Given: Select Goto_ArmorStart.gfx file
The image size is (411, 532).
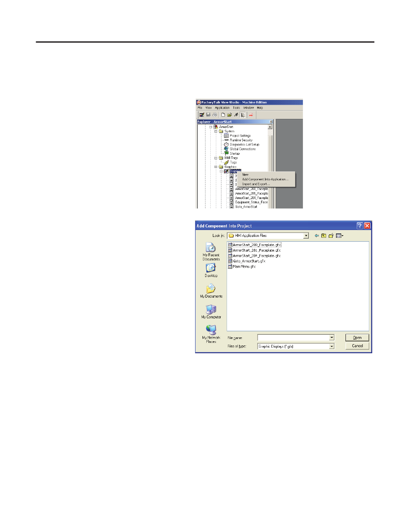Looking at the screenshot, I should tap(246, 261).
